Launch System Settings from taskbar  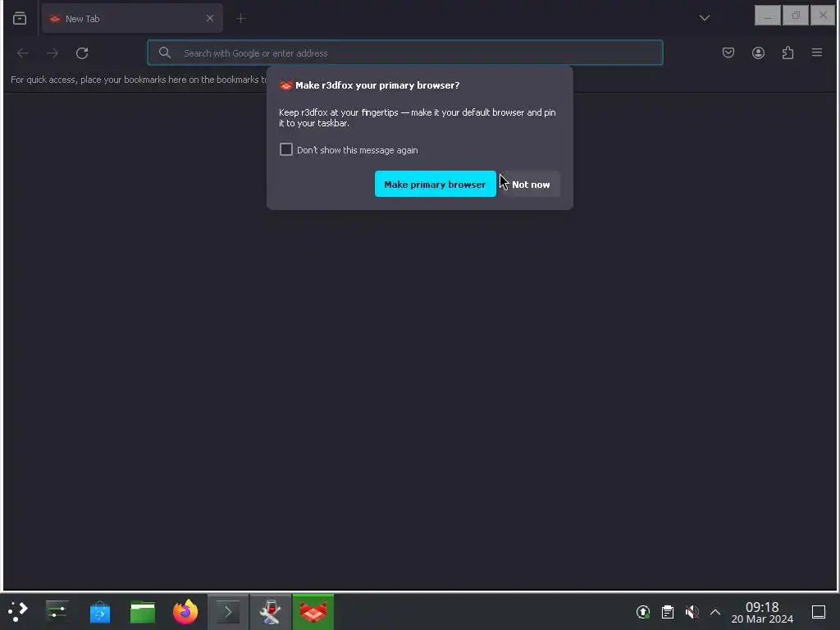point(57,611)
